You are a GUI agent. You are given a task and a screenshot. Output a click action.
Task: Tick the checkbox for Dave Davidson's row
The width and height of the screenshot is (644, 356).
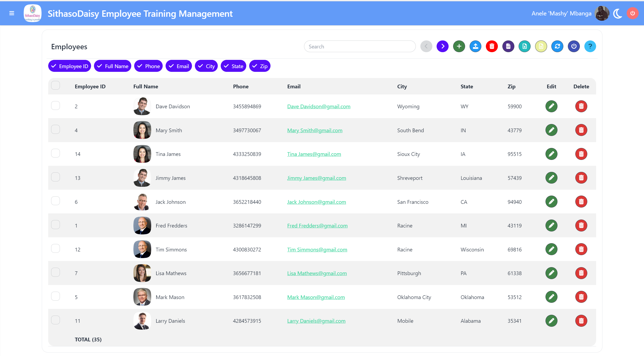55,106
